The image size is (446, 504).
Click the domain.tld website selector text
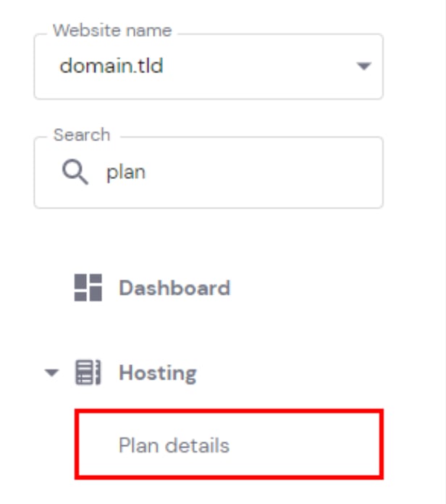[111, 67]
